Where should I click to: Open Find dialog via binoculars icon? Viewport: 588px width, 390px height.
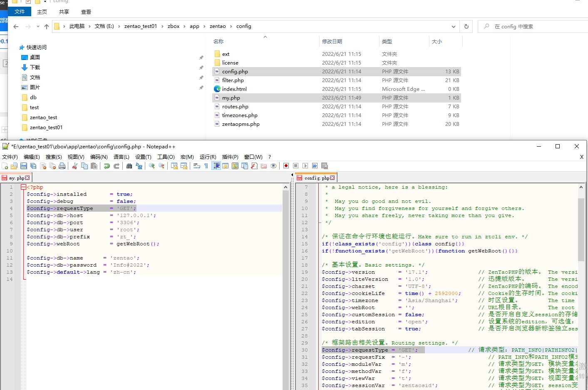tap(129, 166)
